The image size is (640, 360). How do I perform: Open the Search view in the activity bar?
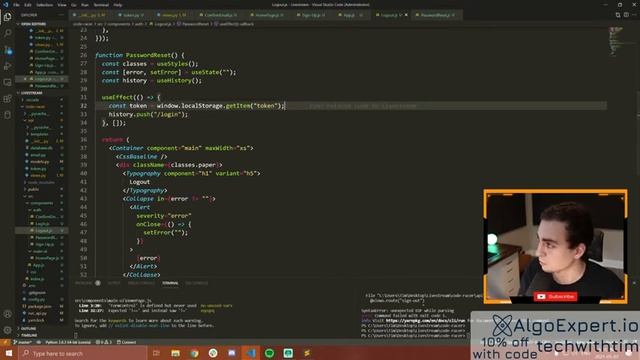pyautogui.click(x=8, y=33)
